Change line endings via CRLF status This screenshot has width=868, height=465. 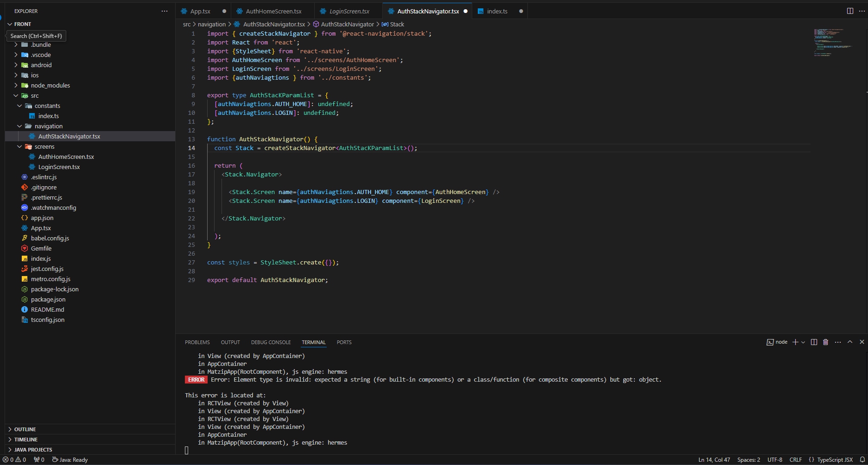[x=796, y=460]
